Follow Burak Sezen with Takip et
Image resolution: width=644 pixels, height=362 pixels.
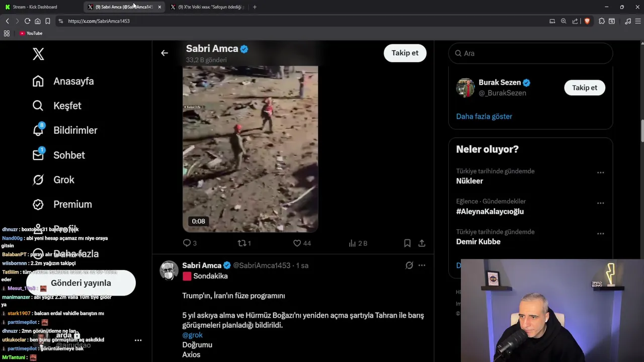pyautogui.click(x=585, y=87)
